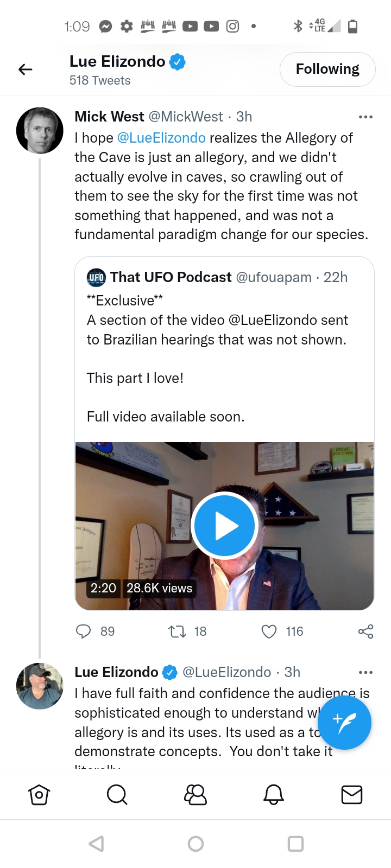Open more options on Lue Elizondo's reply

pyautogui.click(x=365, y=672)
